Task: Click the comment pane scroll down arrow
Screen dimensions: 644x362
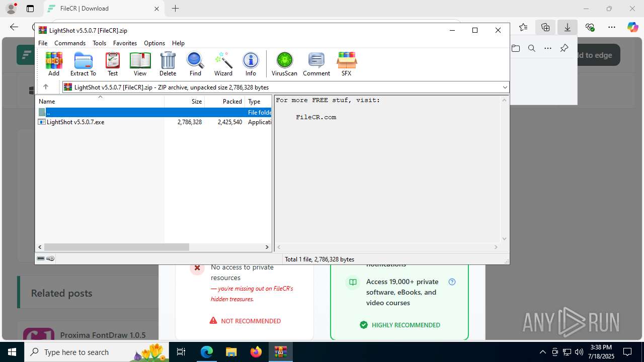Action: 504,239
